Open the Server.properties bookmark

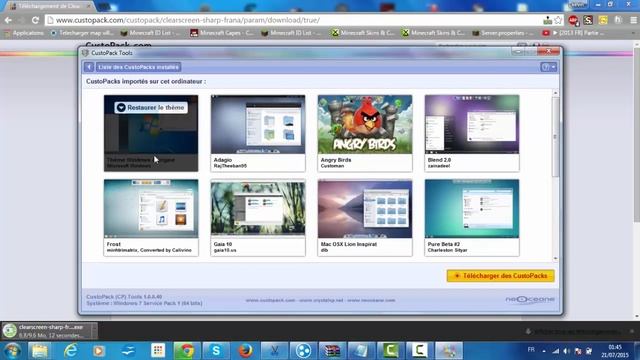click(502, 33)
